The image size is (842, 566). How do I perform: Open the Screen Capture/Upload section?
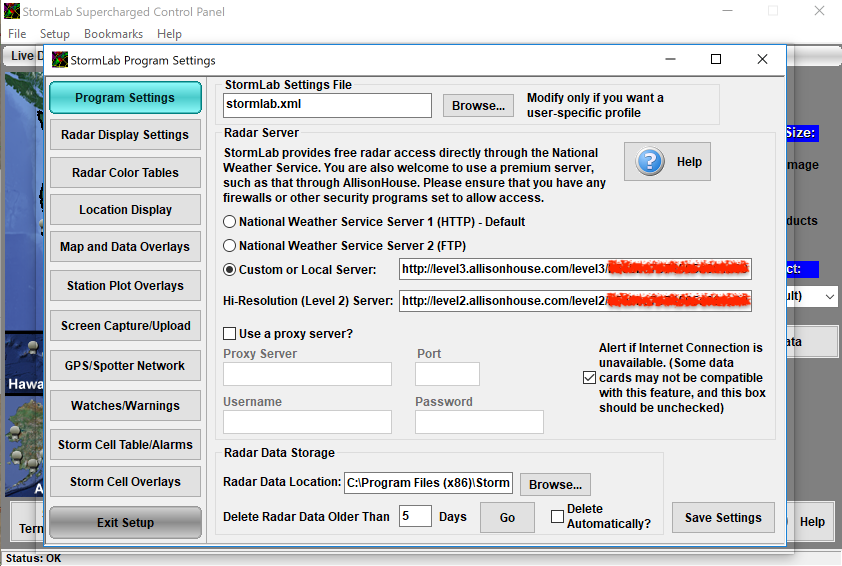coord(126,325)
